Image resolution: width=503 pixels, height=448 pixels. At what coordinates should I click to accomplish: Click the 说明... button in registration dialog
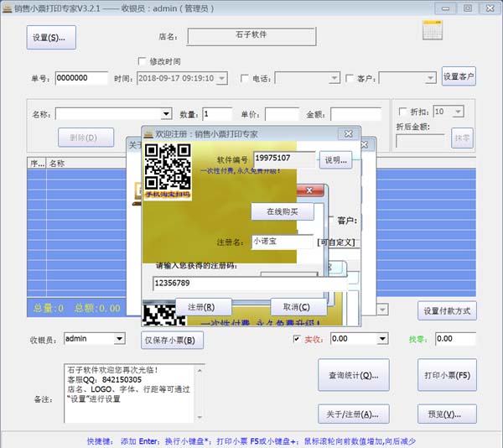click(x=336, y=160)
